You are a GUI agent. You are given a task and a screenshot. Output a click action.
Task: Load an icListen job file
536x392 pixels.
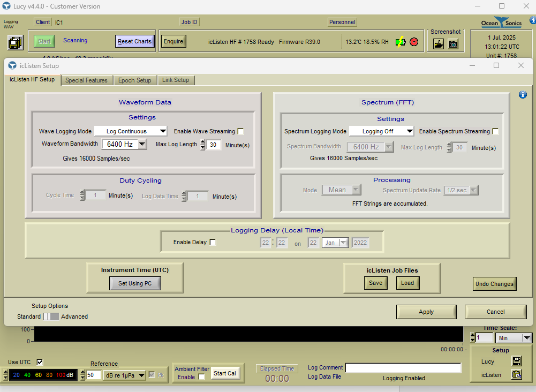click(407, 283)
